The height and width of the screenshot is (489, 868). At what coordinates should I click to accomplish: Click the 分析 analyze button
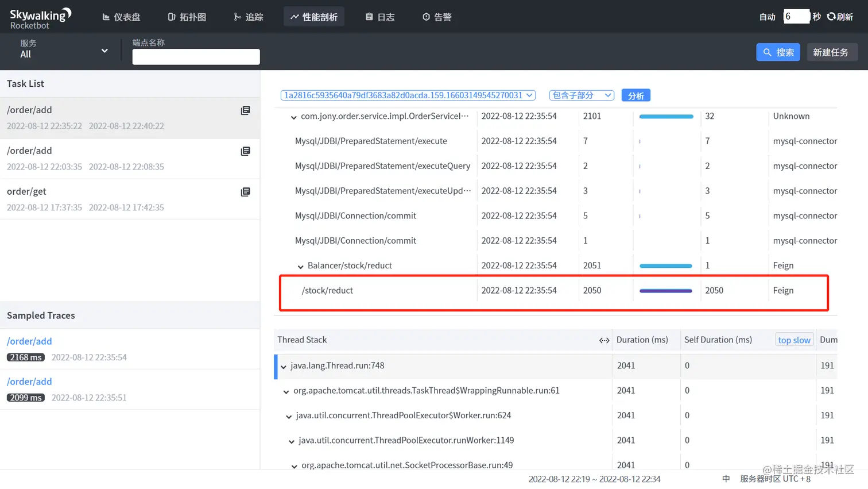[635, 96]
